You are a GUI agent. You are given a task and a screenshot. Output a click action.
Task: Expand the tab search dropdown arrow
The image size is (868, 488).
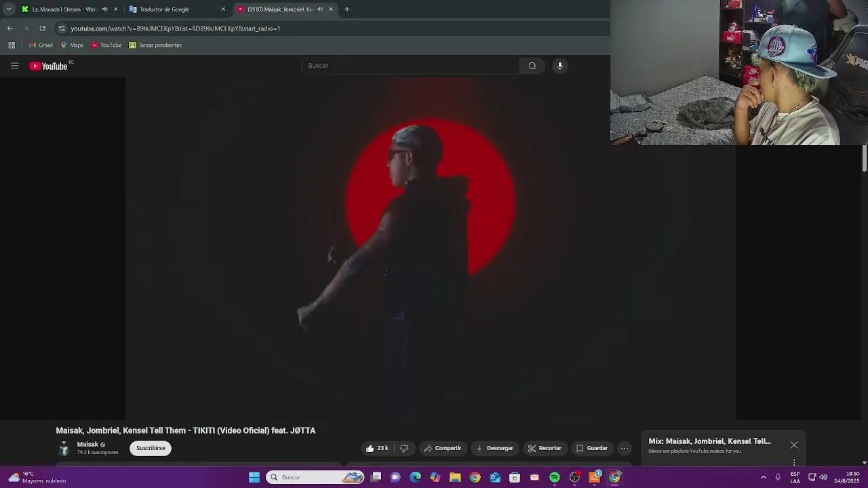[x=9, y=9]
